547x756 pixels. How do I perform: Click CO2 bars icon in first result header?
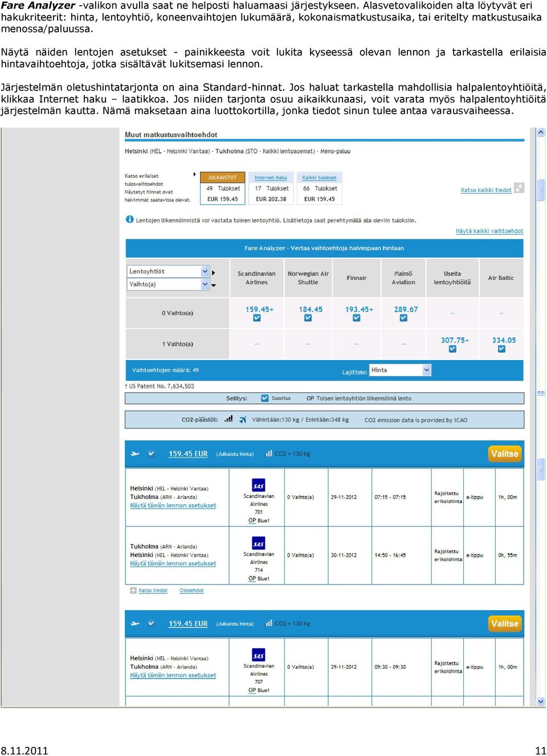click(x=268, y=453)
